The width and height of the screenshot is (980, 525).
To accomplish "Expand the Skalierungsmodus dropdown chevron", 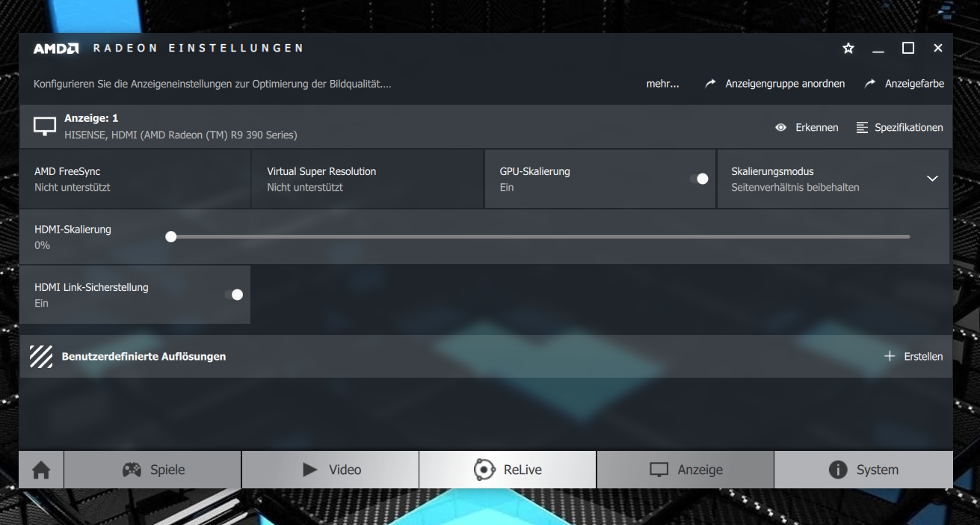I will [x=932, y=179].
